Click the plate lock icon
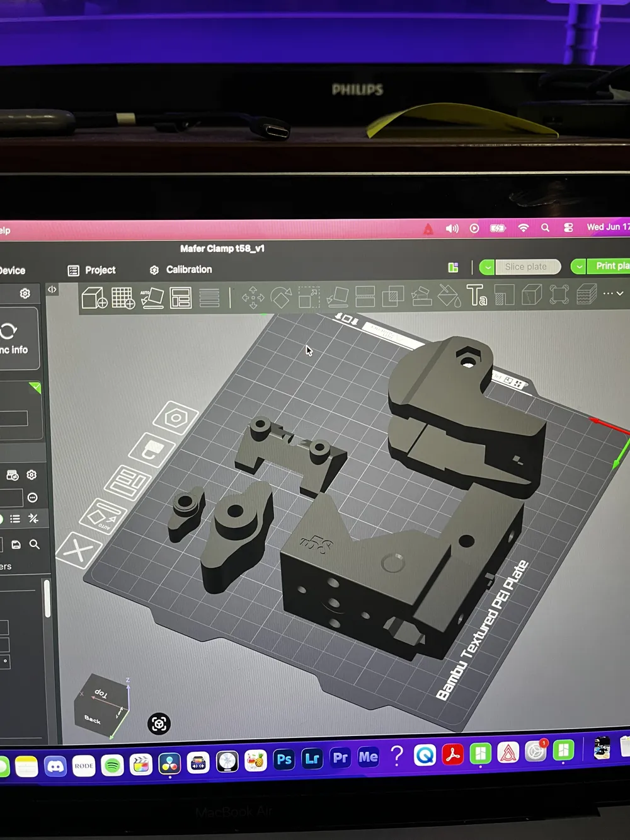630x840 pixels. click(152, 449)
